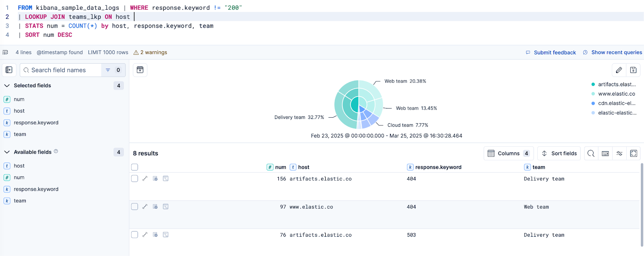Click line 3 STATS in query editor
This screenshot has width=644, height=256.
click(34, 26)
